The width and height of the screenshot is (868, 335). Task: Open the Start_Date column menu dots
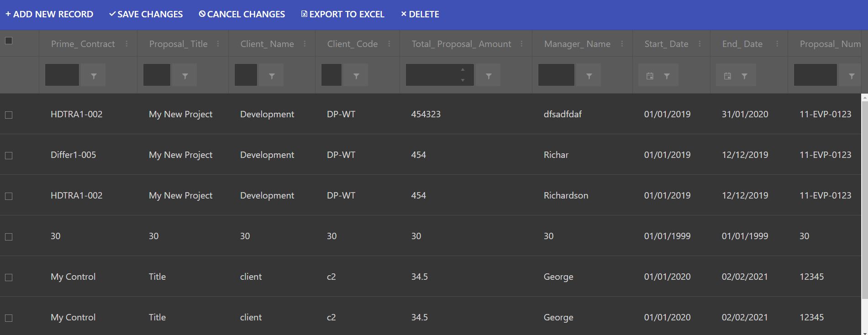point(700,44)
